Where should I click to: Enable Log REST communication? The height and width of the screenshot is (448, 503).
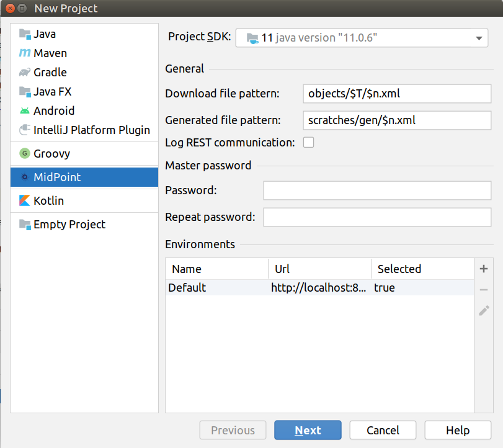[x=308, y=142]
